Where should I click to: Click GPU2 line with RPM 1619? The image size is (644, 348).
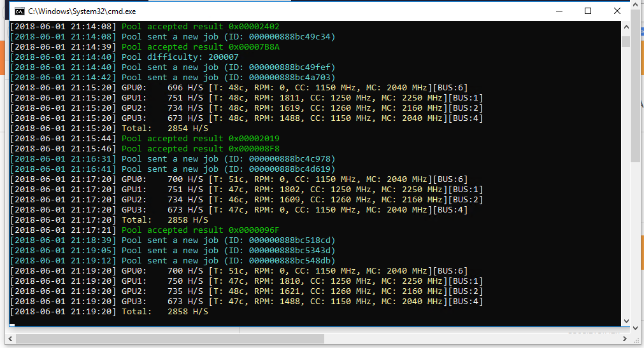(247, 108)
